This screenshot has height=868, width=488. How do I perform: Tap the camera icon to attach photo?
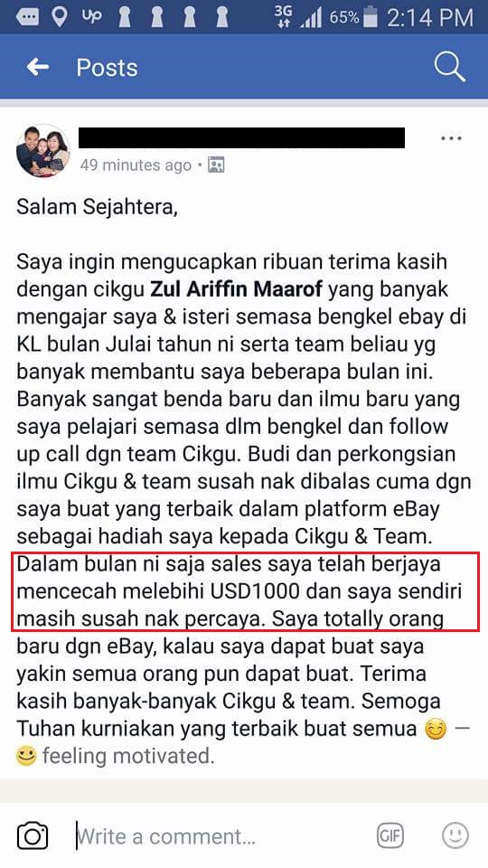point(33,835)
